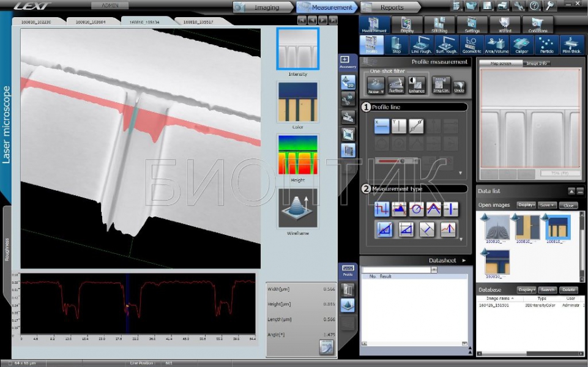Select the Caliper tool
588x367 pixels.
tap(522, 45)
